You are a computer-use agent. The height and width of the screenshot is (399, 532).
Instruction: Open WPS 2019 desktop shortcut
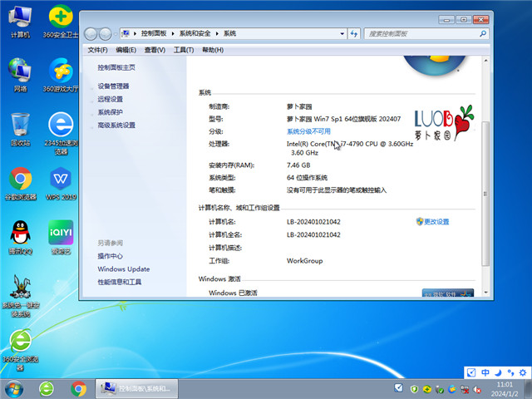click(x=61, y=183)
